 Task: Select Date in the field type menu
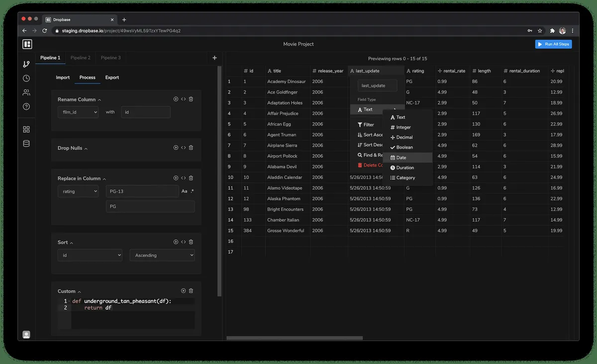[x=400, y=158]
